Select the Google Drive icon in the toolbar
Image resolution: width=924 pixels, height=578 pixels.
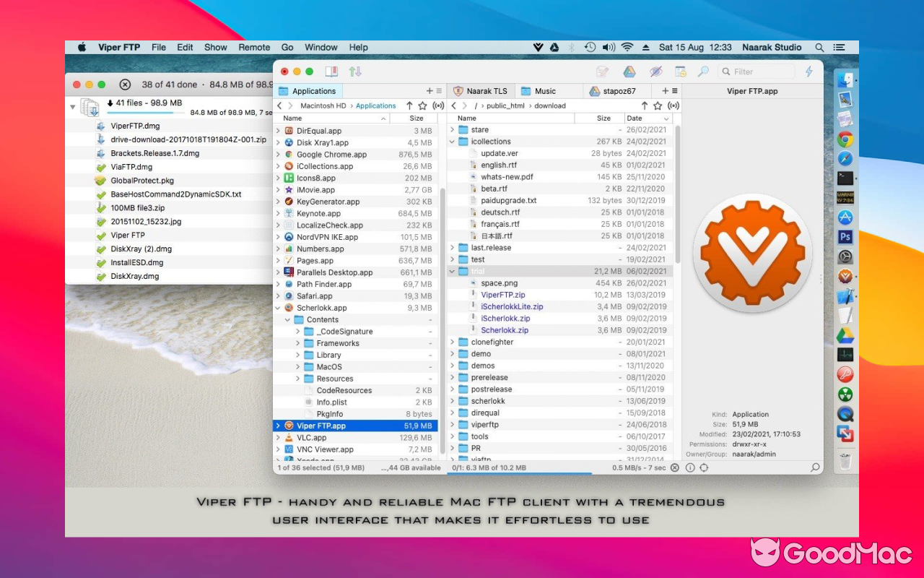pos(629,72)
